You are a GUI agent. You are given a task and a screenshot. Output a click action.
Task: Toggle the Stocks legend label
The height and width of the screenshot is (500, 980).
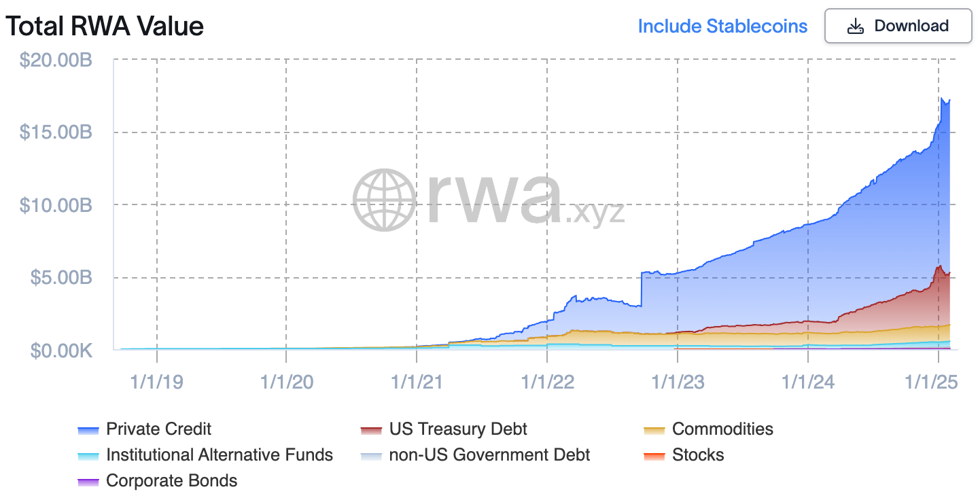(x=698, y=455)
